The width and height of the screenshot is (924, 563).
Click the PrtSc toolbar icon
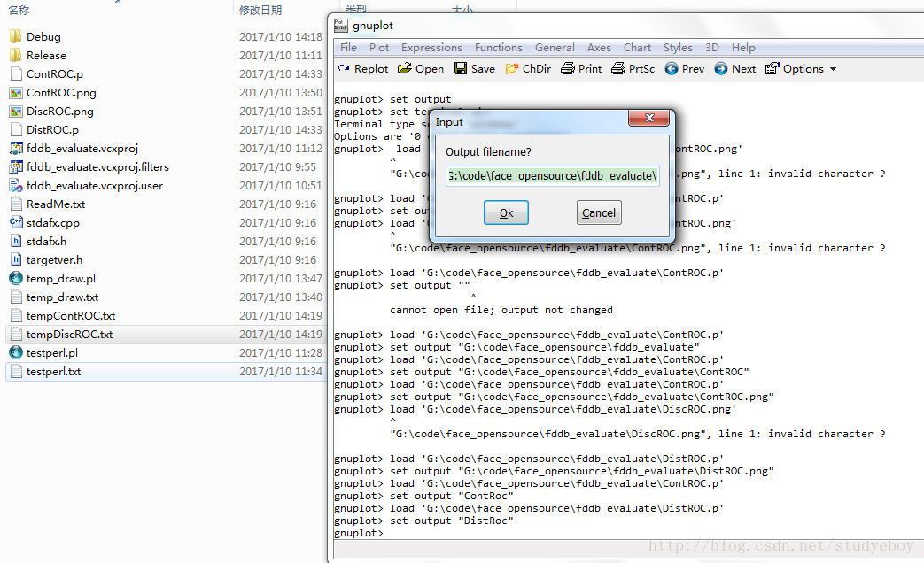click(618, 69)
